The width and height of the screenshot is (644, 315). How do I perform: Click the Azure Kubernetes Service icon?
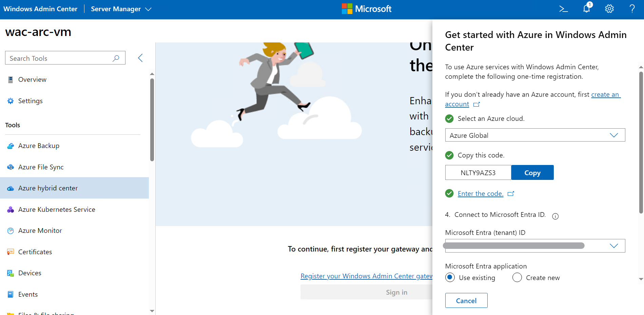point(11,209)
